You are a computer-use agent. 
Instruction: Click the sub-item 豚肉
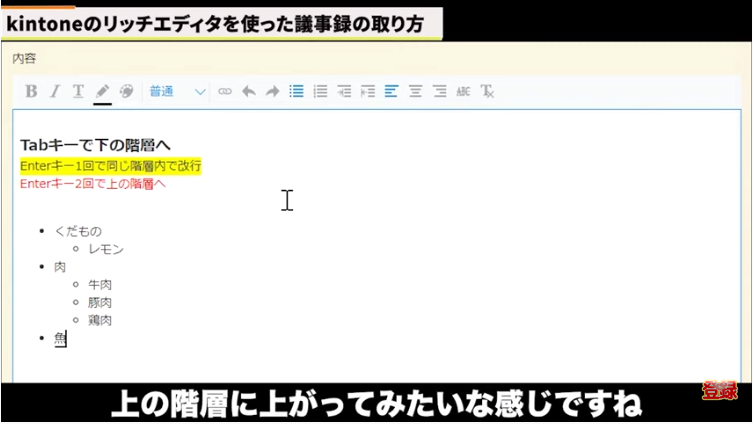(x=100, y=303)
